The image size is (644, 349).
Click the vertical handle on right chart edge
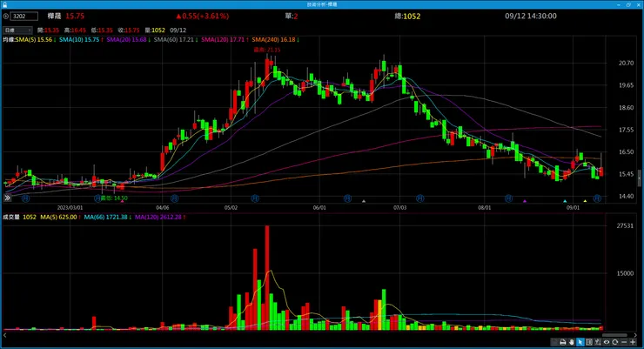(639, 178)
